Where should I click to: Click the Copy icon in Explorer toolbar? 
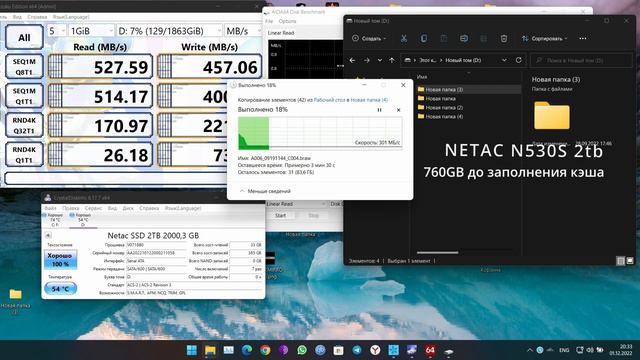click(424, 38)
